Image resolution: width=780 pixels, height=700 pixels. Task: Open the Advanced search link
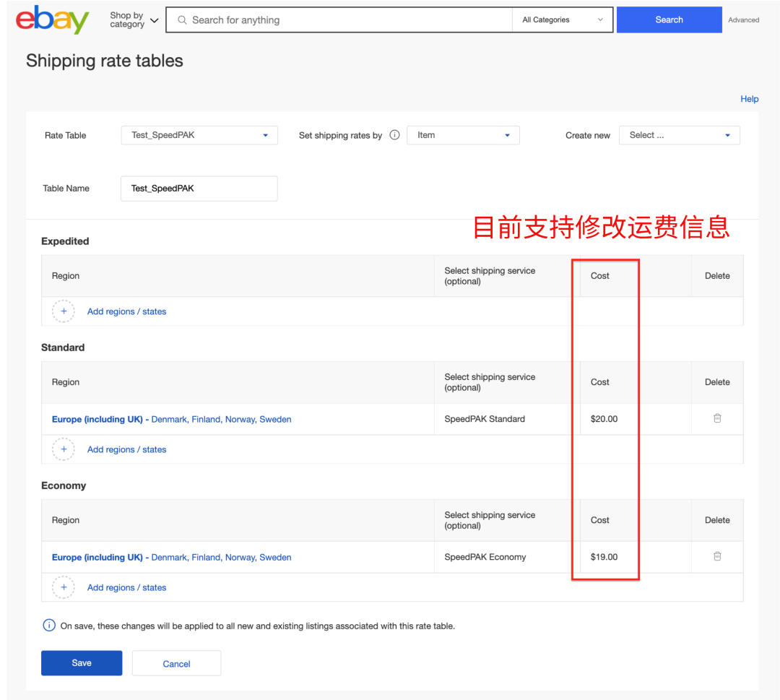pyautogui.click(x=744, y=20)
